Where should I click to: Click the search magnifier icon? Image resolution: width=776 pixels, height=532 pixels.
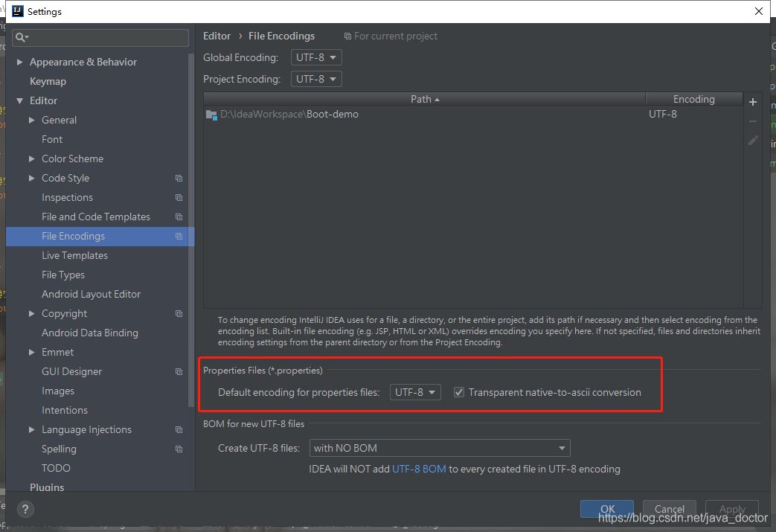pos(22,37)
